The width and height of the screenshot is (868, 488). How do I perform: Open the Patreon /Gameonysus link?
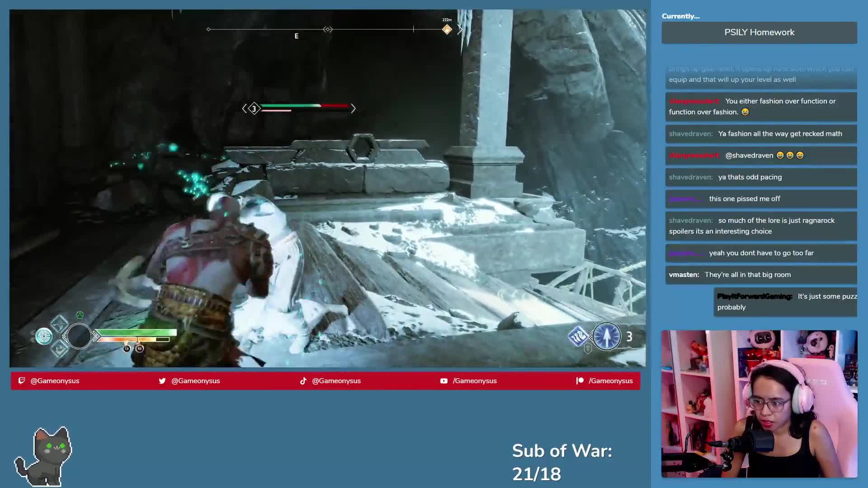coord(604,381)
